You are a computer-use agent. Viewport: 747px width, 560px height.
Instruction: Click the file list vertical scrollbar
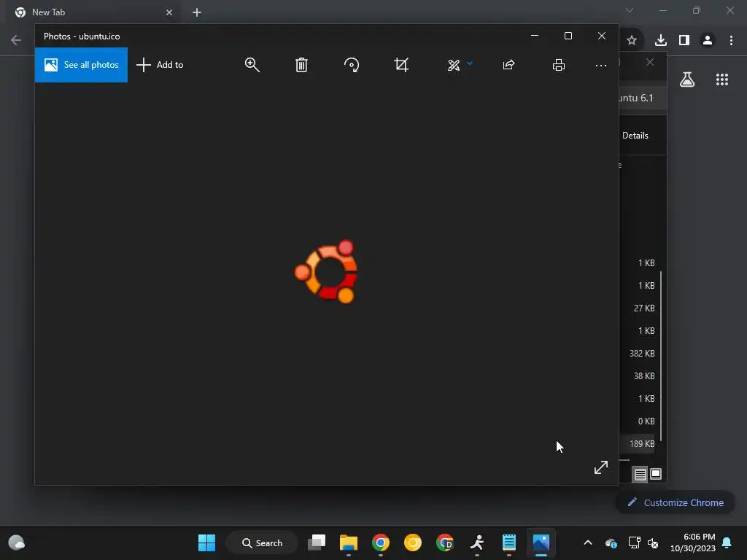click(661, 356)
